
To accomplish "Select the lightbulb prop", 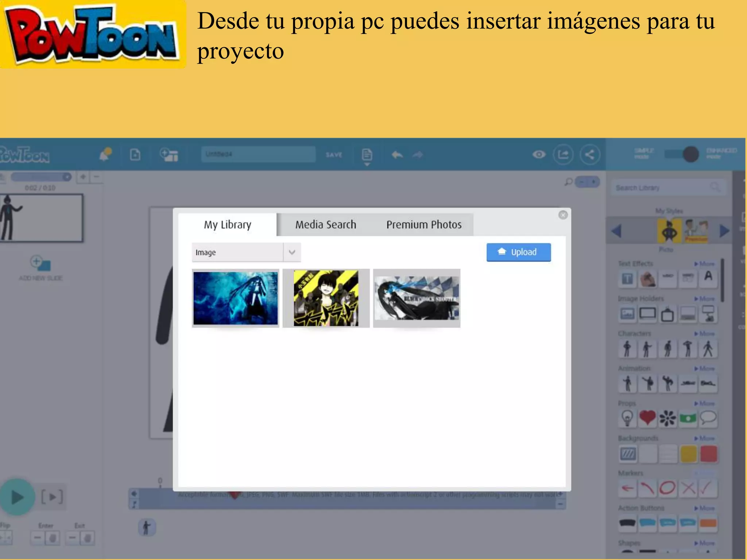I will [627, 419].
